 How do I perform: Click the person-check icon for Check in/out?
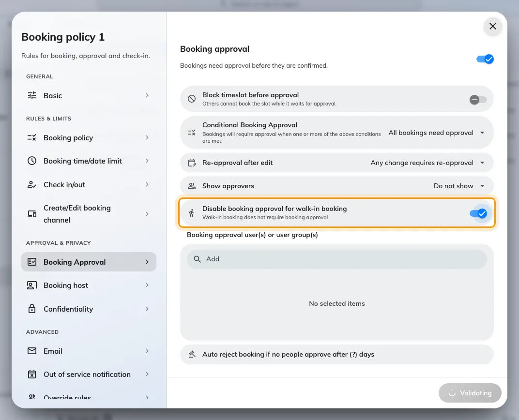click(x=32, y=184)
